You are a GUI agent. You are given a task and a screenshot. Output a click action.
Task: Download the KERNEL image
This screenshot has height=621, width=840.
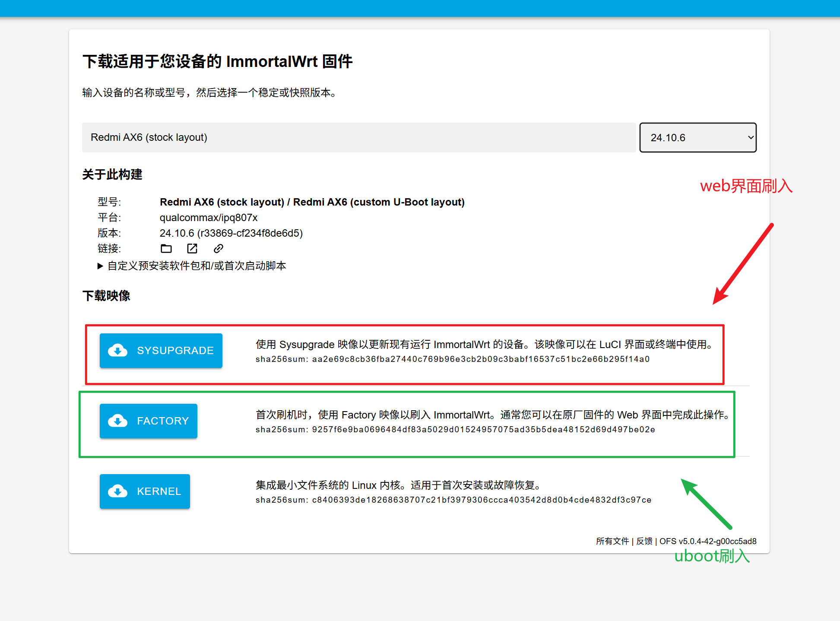click(x=145, y=491)
